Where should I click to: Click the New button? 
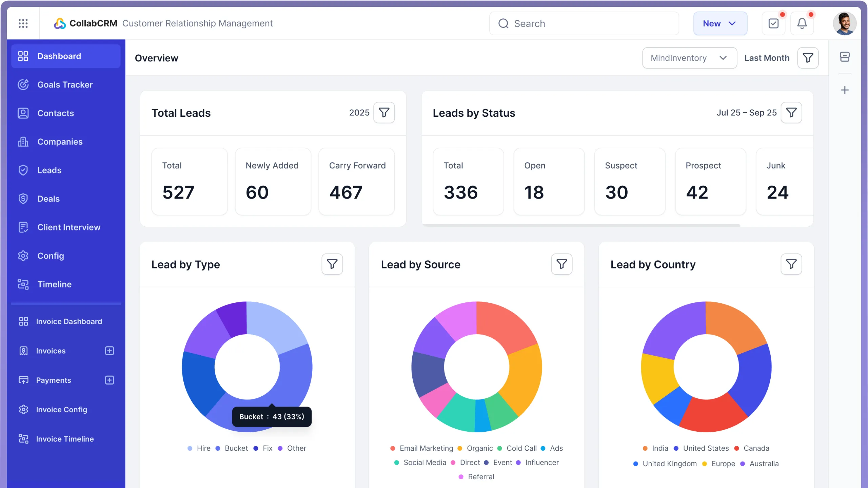(712, 23)
